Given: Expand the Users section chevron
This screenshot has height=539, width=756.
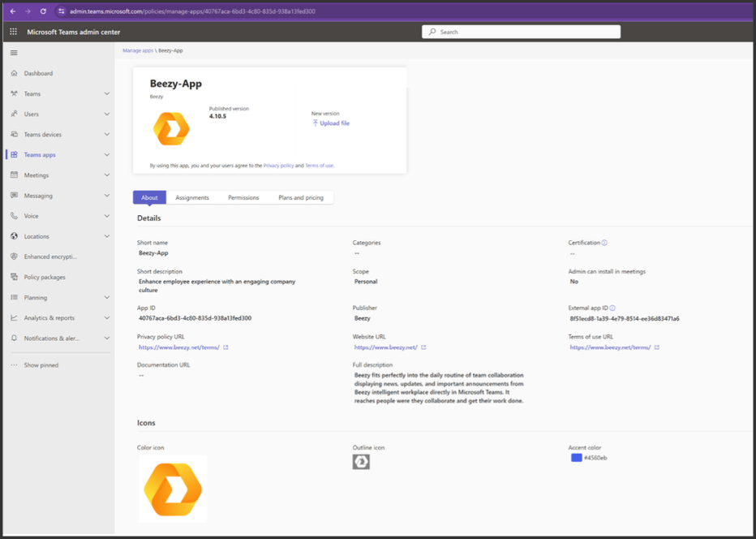Looking at the screenshot, I should click(107, 114).
